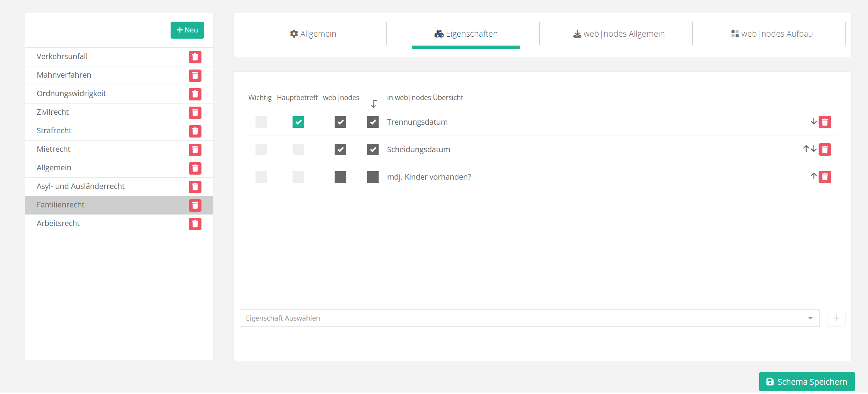Move Scheidungsdatum up with arrow icon
868x394 pixels.
pos(806,149)
